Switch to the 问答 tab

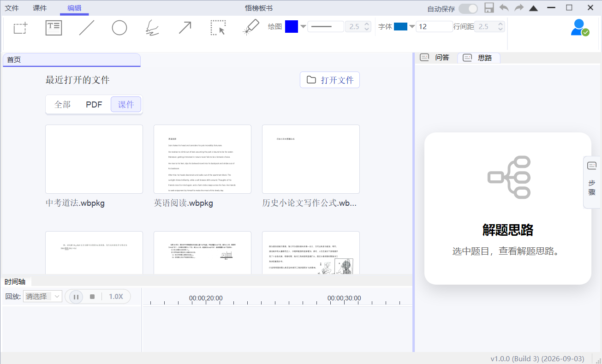pyautogui.click(x=435, y=58)
